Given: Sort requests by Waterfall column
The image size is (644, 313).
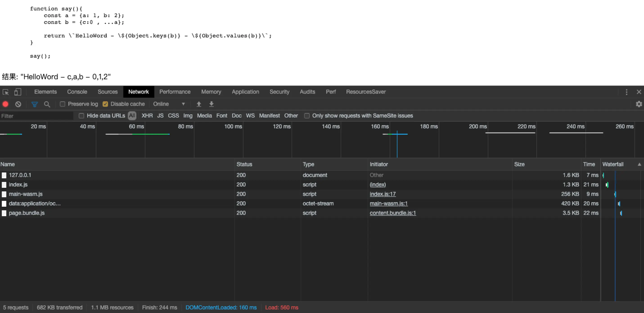Looking at the screenshot, I should pos(613,164).
